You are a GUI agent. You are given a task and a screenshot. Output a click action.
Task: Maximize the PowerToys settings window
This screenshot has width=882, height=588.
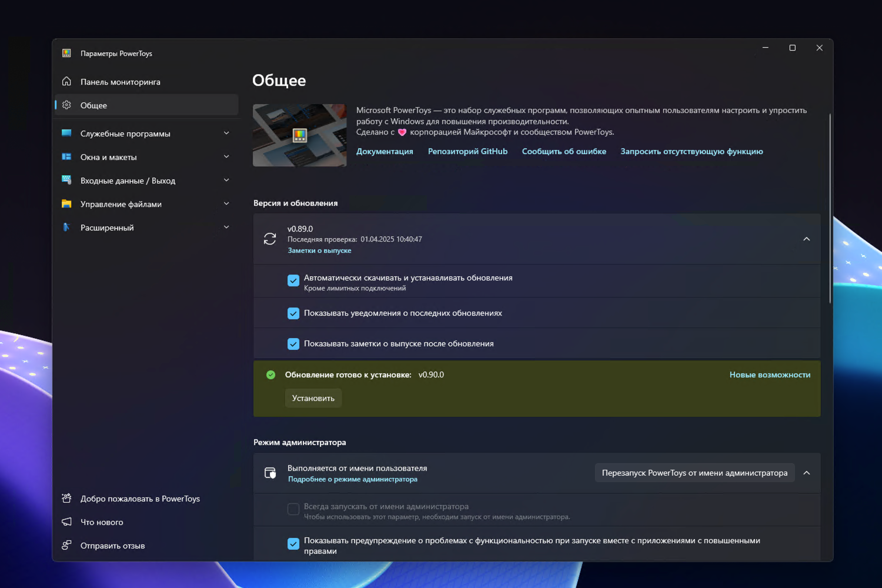792,48
